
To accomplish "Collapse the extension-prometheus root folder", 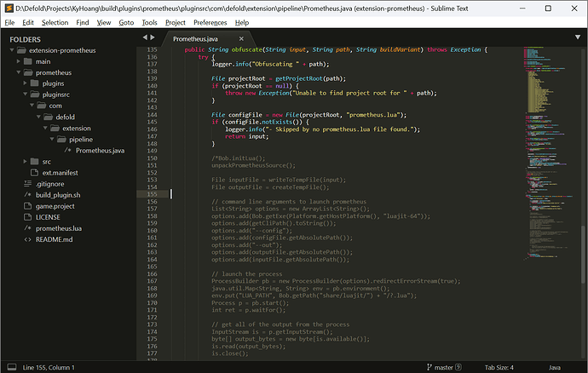I will point(12,50).
